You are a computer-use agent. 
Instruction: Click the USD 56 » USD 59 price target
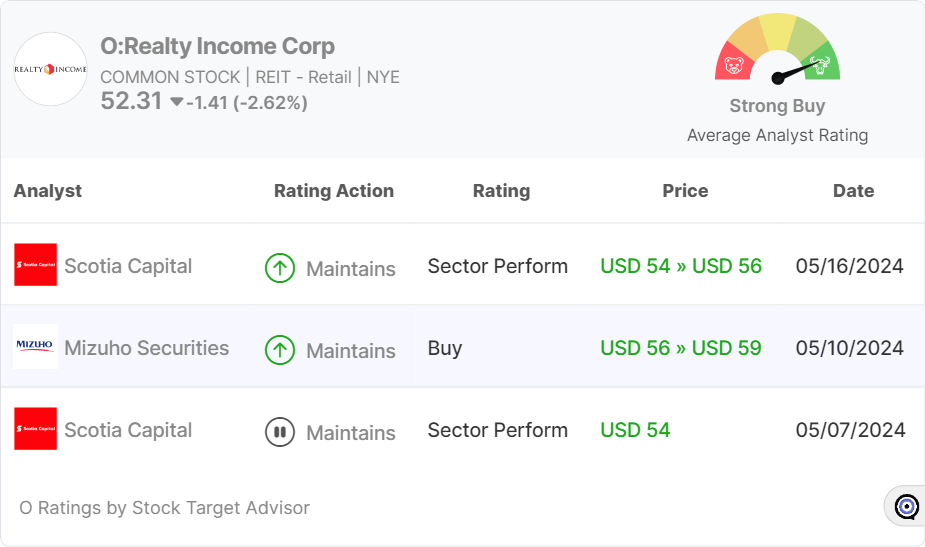click(681, 348)
